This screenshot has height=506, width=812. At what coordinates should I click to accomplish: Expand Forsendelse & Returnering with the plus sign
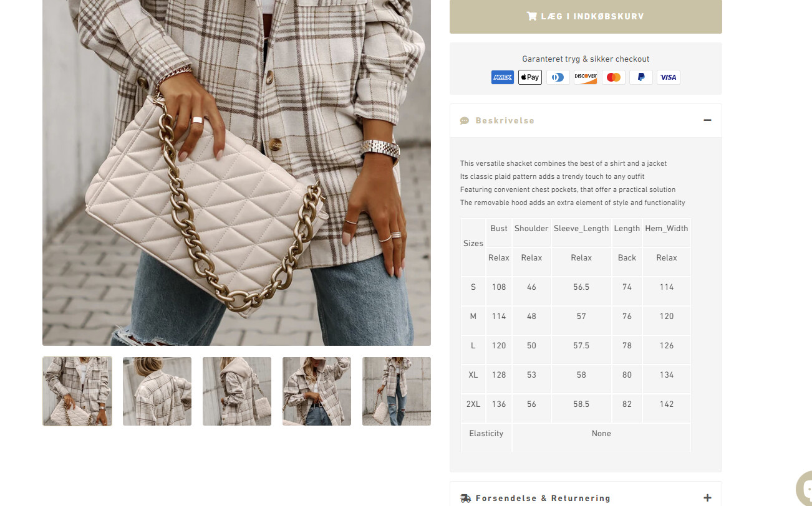coord(707,498)
